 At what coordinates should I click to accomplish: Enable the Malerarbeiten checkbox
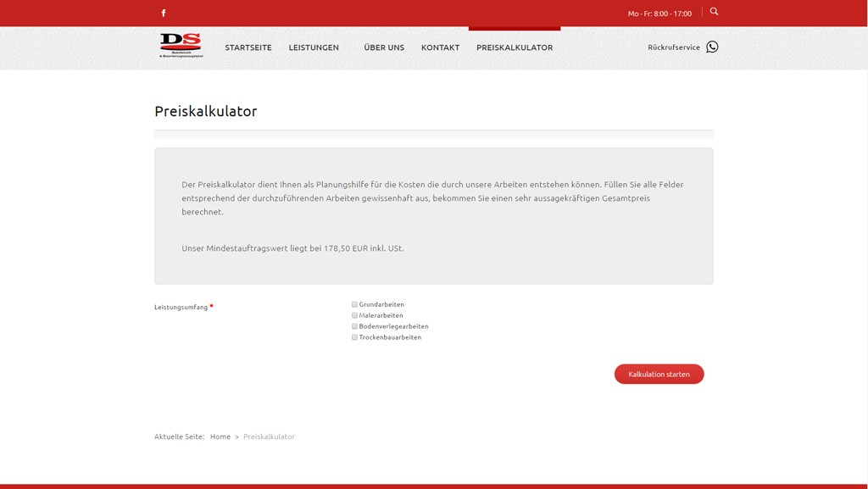point(355,315)
